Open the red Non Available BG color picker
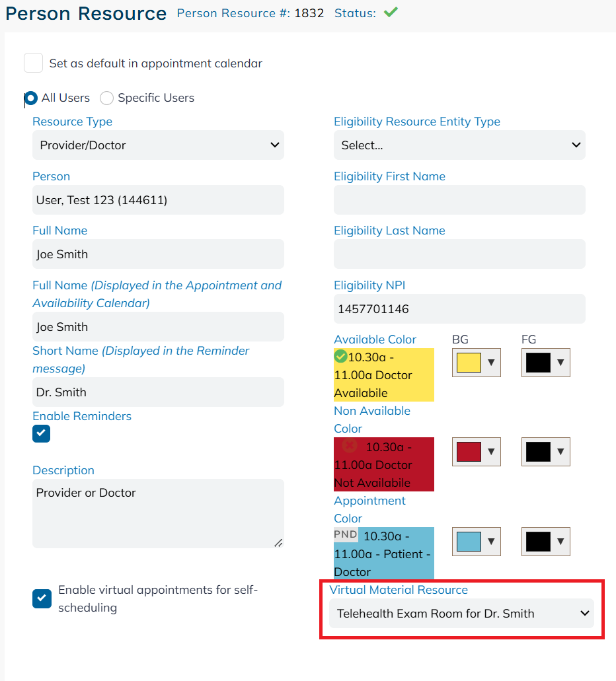 [477, 452]
